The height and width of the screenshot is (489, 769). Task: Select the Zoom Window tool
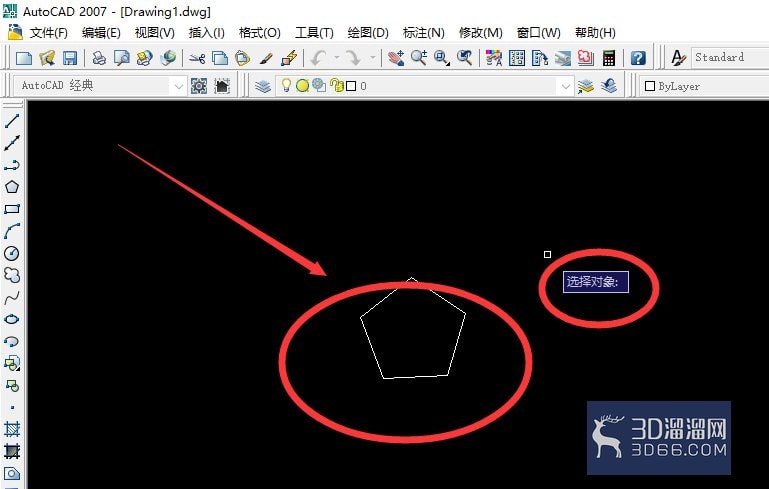point(441,58)
